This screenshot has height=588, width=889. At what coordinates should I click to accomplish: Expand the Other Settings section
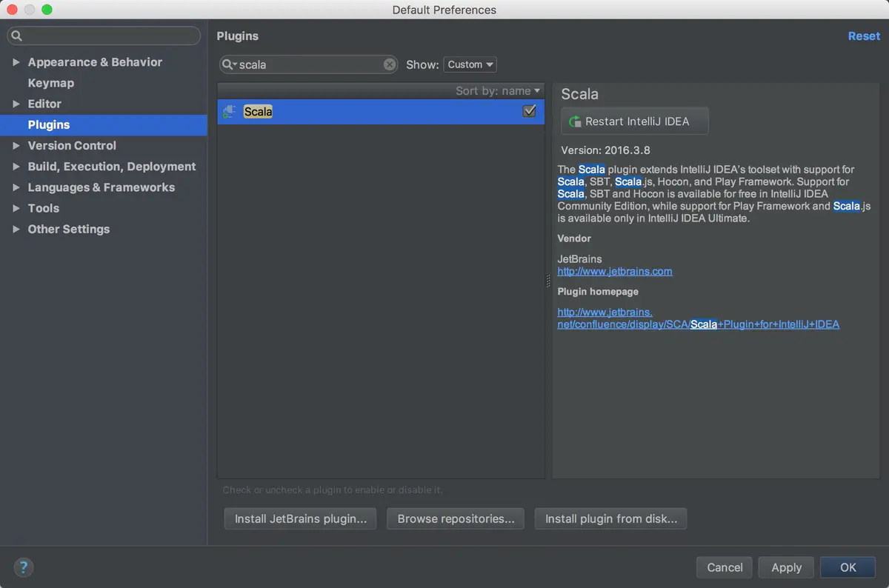coord(16,229)
